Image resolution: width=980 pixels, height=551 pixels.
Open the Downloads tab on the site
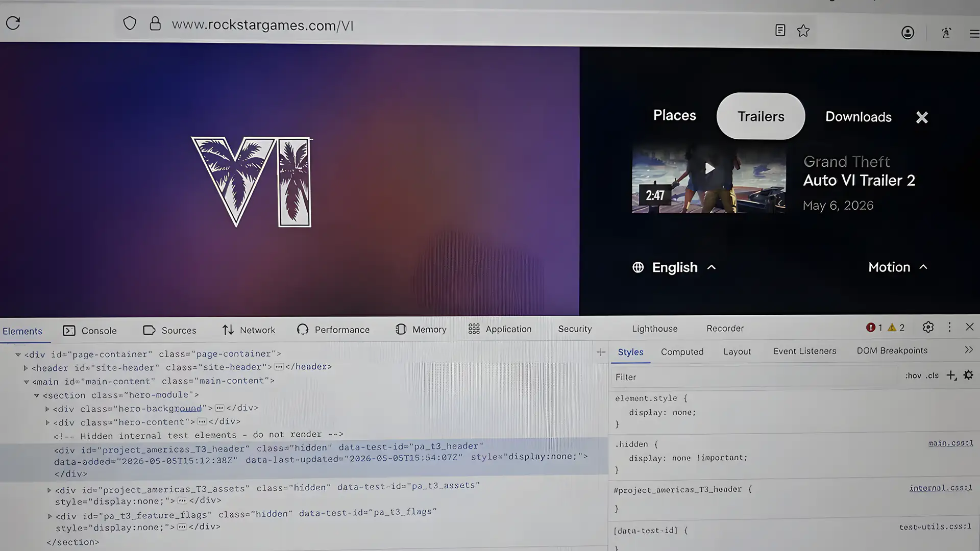pos(858,117)
